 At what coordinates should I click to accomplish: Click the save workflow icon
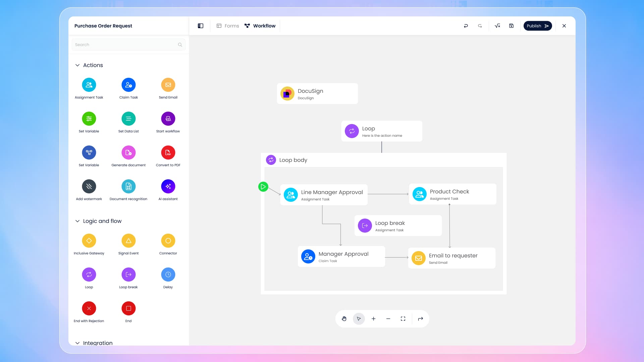pos(511,26)
